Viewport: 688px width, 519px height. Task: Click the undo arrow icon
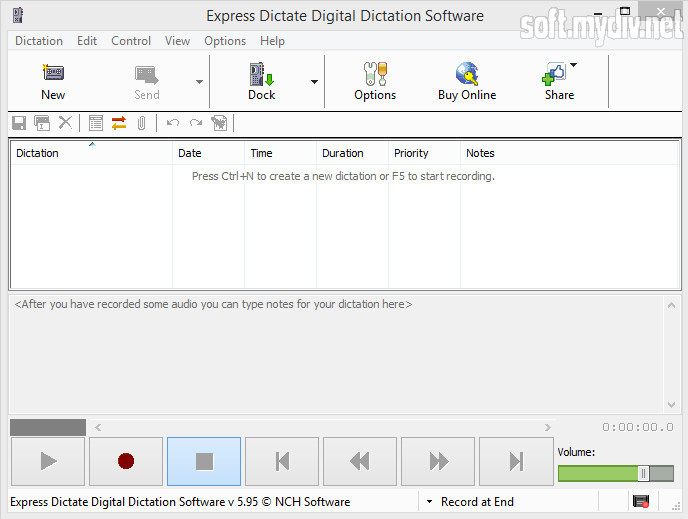pos(173,123)
